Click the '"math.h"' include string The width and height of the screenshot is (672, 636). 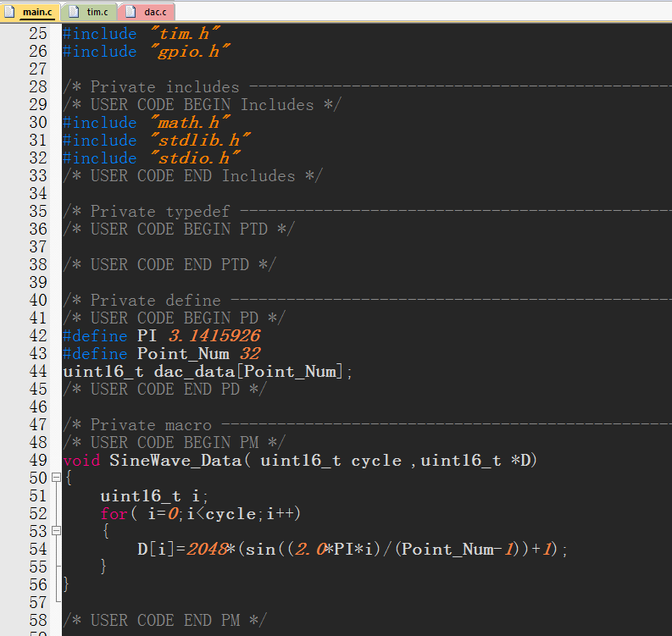coord(191,123)
